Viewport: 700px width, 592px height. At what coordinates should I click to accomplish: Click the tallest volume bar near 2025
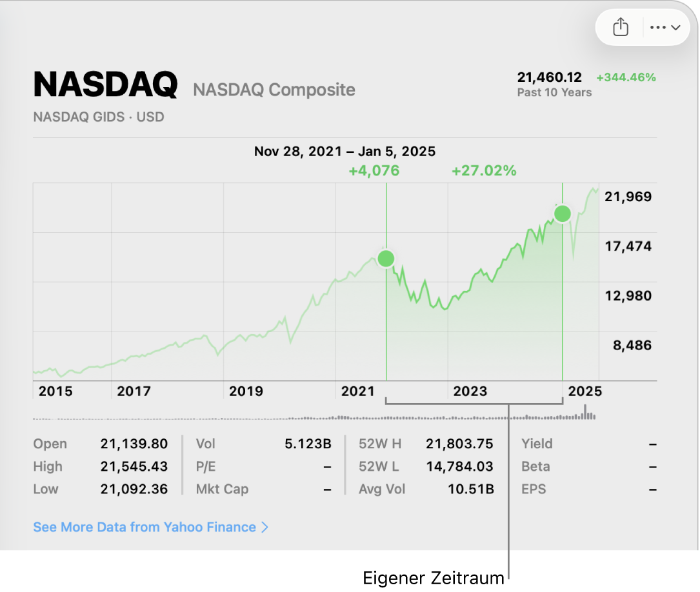(x=585, y=411)
